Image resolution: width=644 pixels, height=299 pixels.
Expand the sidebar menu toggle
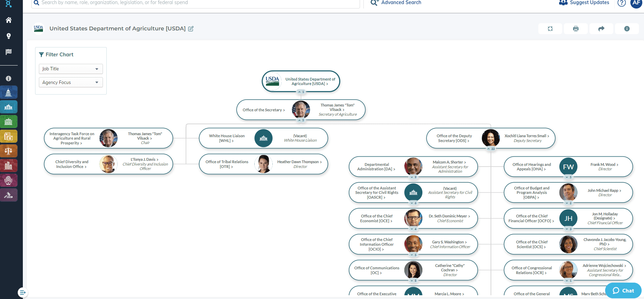point(23,293)
